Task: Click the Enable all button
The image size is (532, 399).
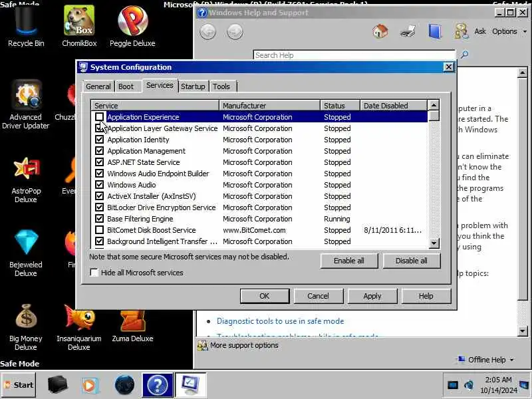Action: 348,261
